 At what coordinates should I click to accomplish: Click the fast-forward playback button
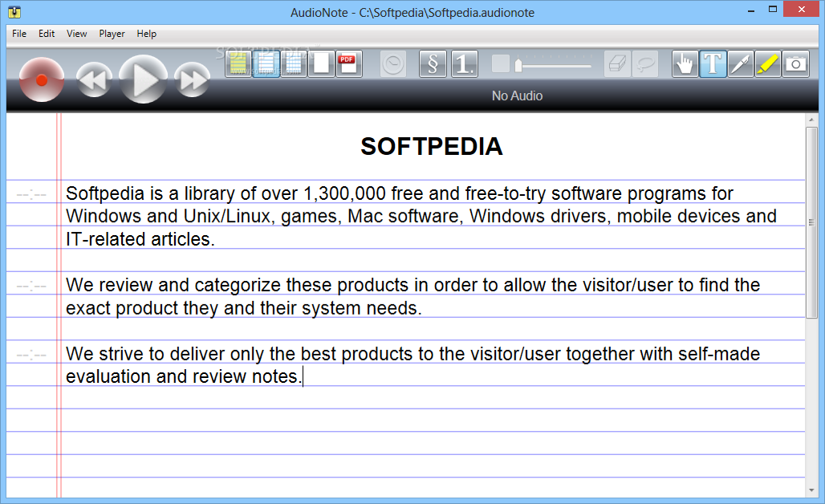point(192,80)
